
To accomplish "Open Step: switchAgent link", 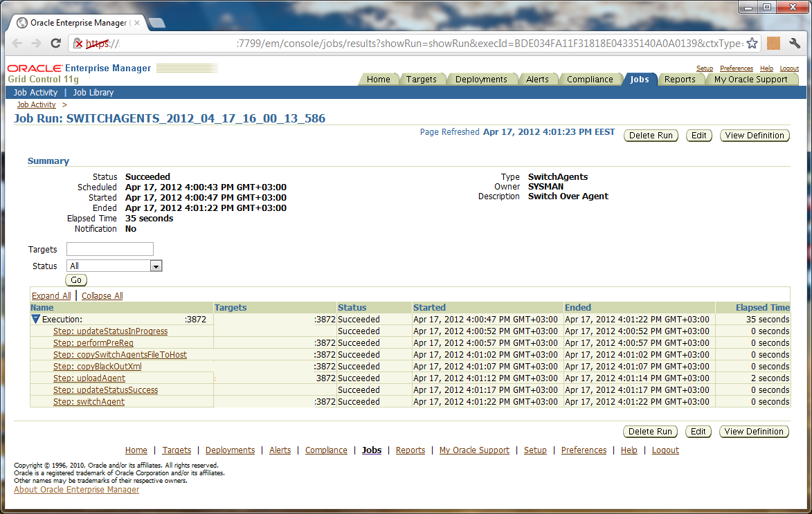I will tap(89, 402).
